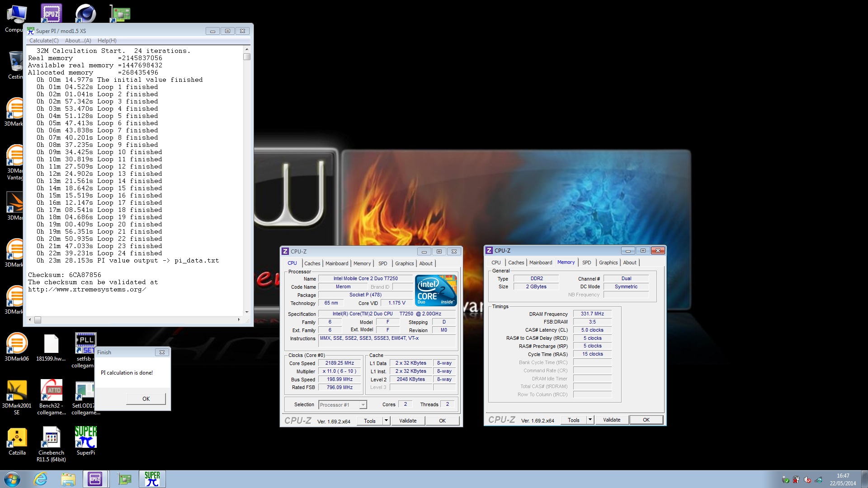Click OK button in left CPU-Z
This screenshot has width=868, height=488.
(x=442, y=421)
